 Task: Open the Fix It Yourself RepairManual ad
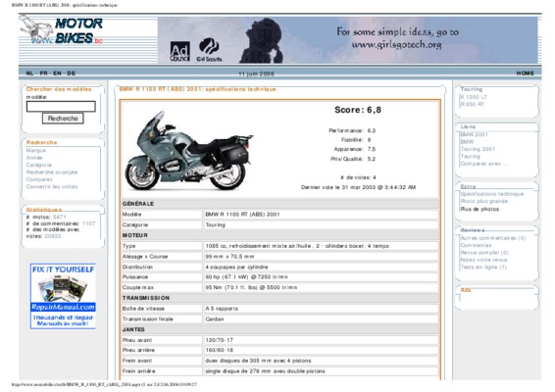pyautogui.click(x=63, y=296)
